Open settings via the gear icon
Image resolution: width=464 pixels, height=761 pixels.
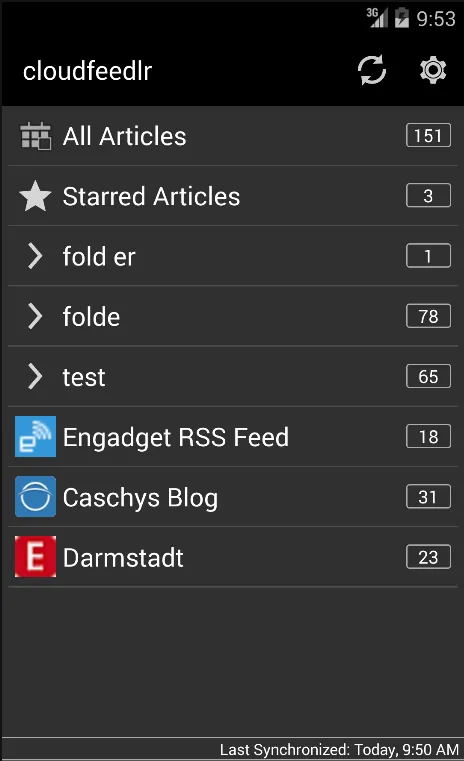432,70
